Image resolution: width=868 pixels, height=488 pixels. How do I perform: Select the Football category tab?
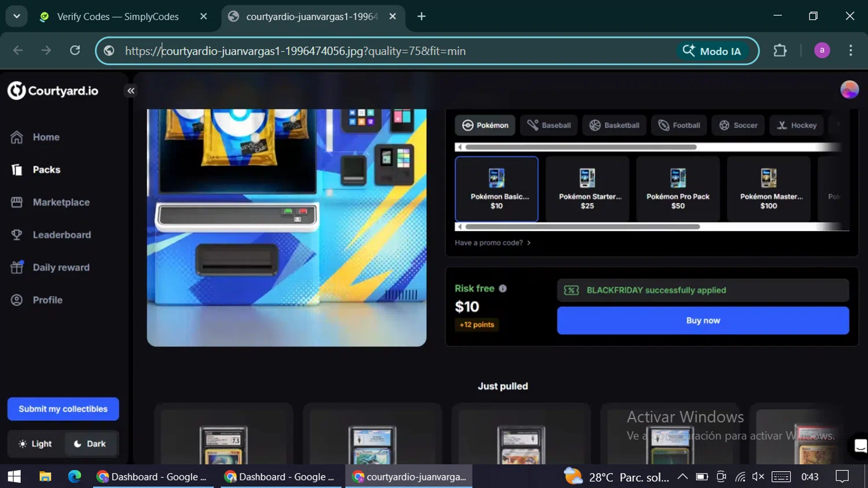tap(679, 125)
